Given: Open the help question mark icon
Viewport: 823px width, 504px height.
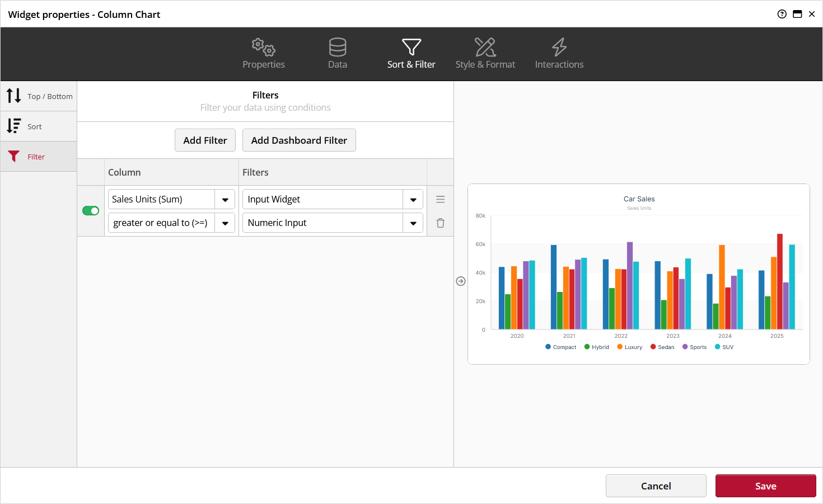Looking at the screenshot, I should coord(782,14).
